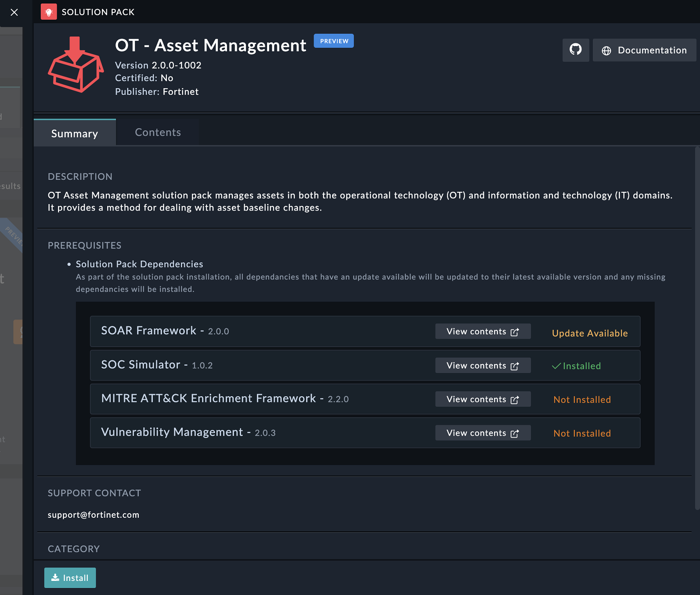This screenshot has width=700, height=595.
Task: Click the Version 2.0.0-1002 text
Action: tap(158, 65)
